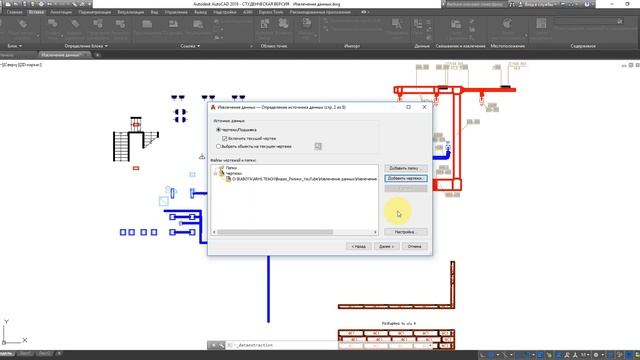Viewport: 640px width, 360px height.
Task: Select the Папки tree node
Action: tap(231, 168)
